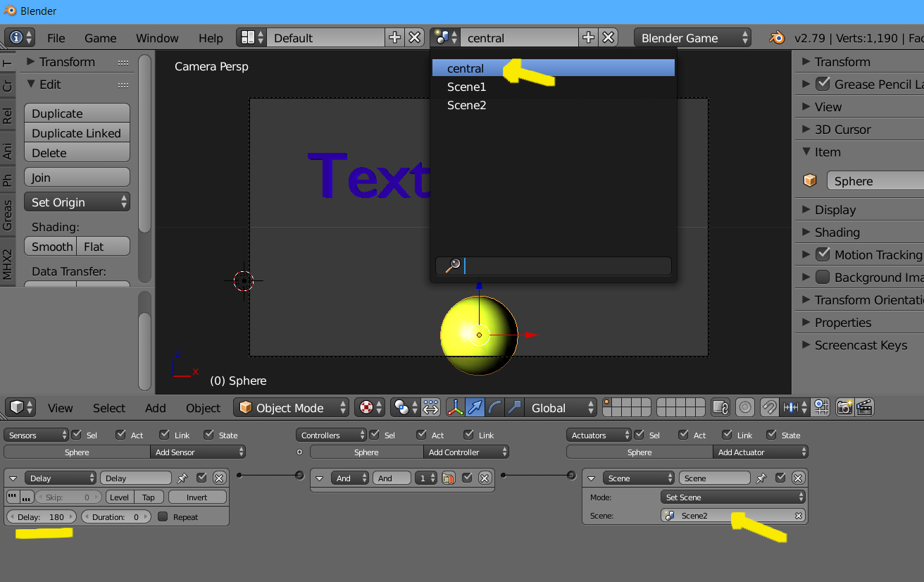This screenshot has height=582, width=924.
Task: Select the translate manipulator
Action: pos(475,407)
